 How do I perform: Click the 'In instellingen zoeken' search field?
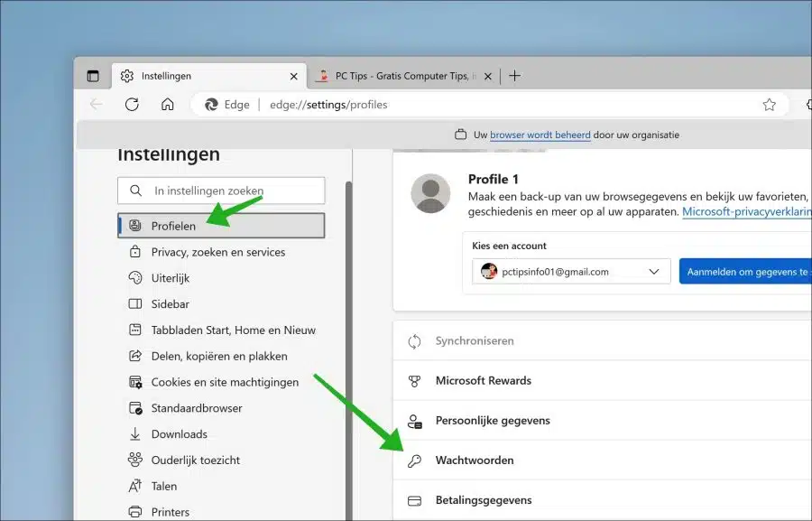[x=221, y=191]
